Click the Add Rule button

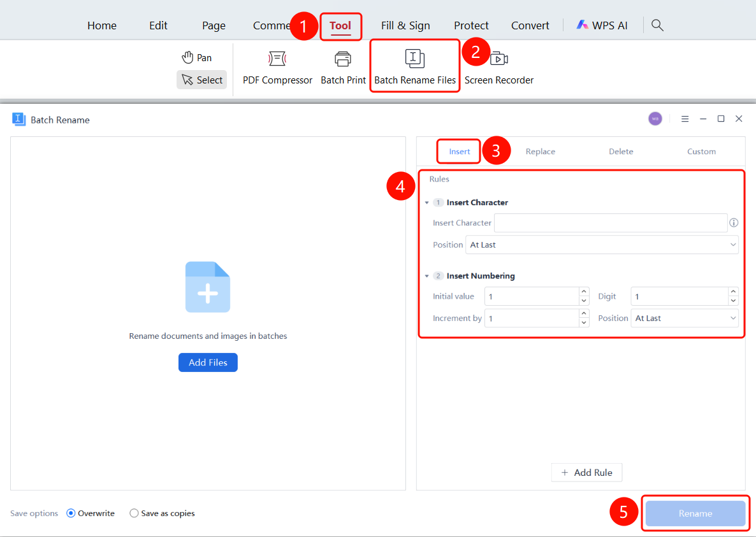[587, 473]
